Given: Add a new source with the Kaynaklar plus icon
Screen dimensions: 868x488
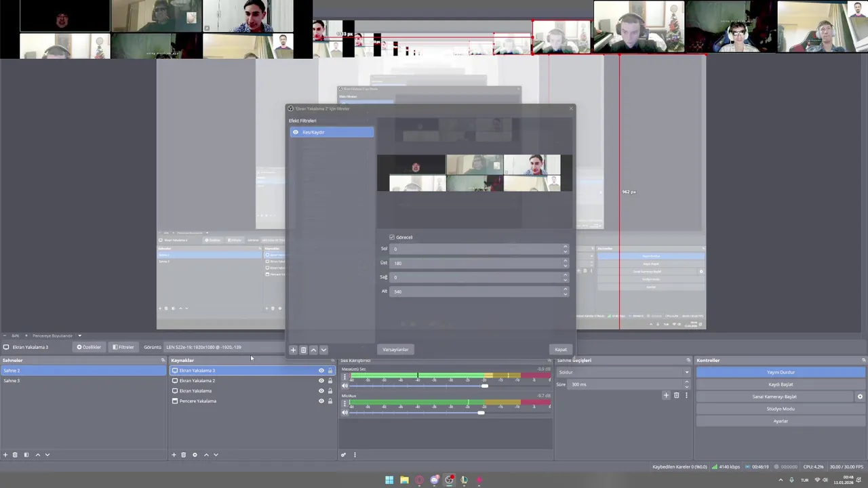Looking at the screenshot, I should (x=174, y=455).
